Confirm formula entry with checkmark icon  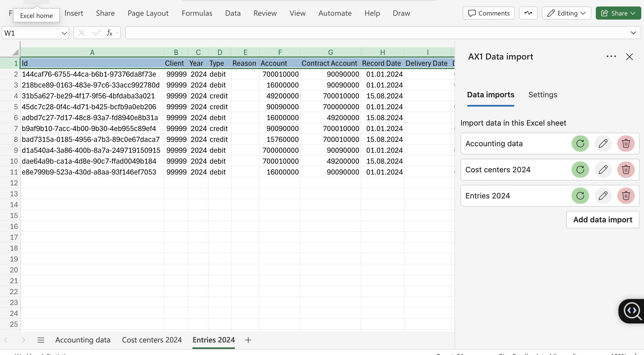[x=97, y=33]
